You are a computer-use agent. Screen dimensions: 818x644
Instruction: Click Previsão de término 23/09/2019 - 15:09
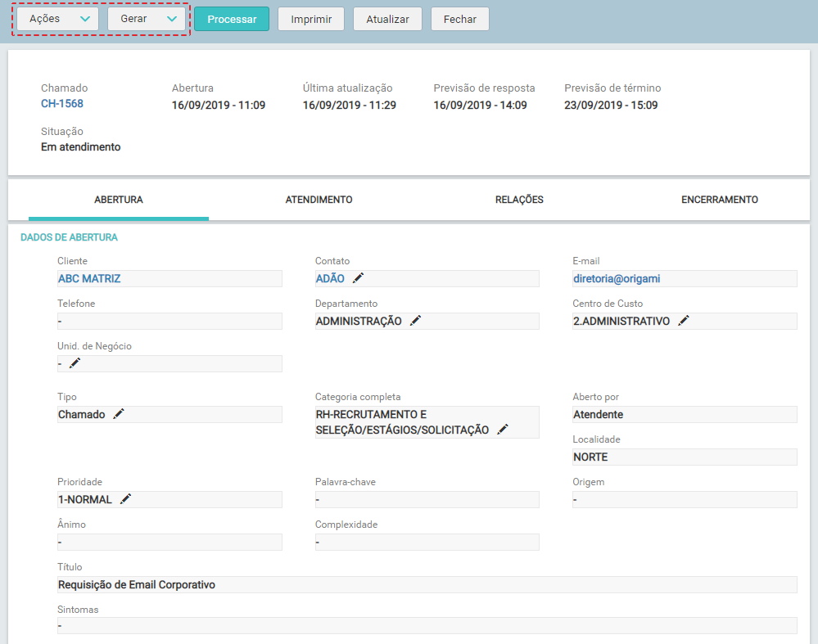pyautogui.click(x=611, y=106)
